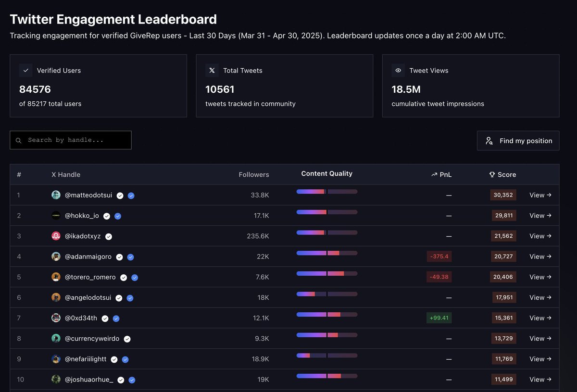Click the 18.5M tweet views value
Screen dimensions: 577x392
[x=406, y=89]
